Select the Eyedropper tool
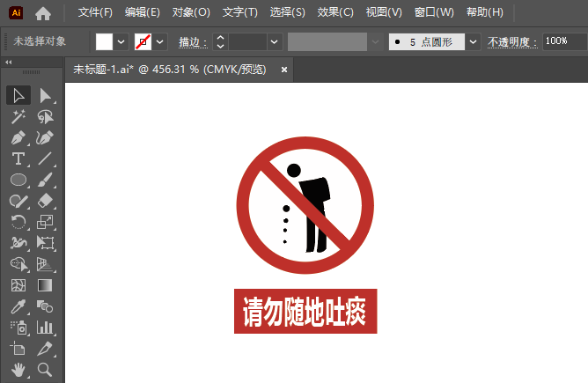Screen dimensions: 588x383 18,306
